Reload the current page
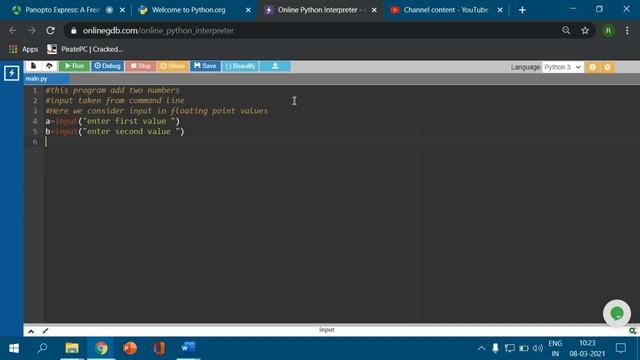 pyautogui.click(x=50, y=31)
